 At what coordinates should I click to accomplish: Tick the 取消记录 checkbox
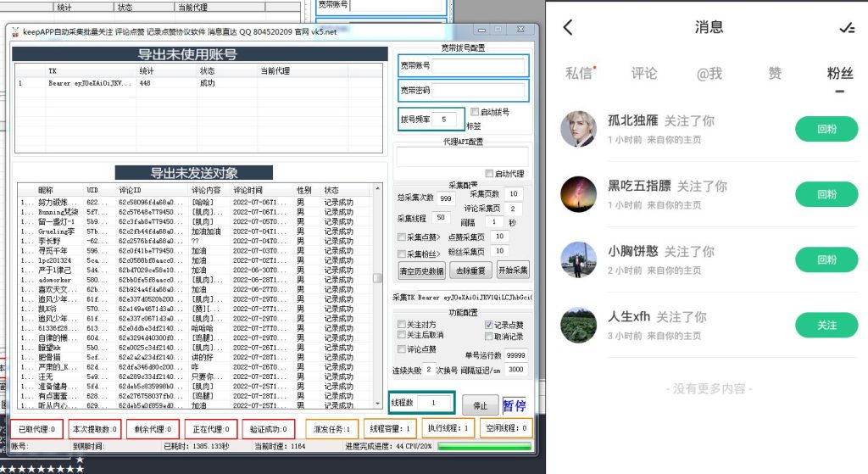[x=489, y=336]
